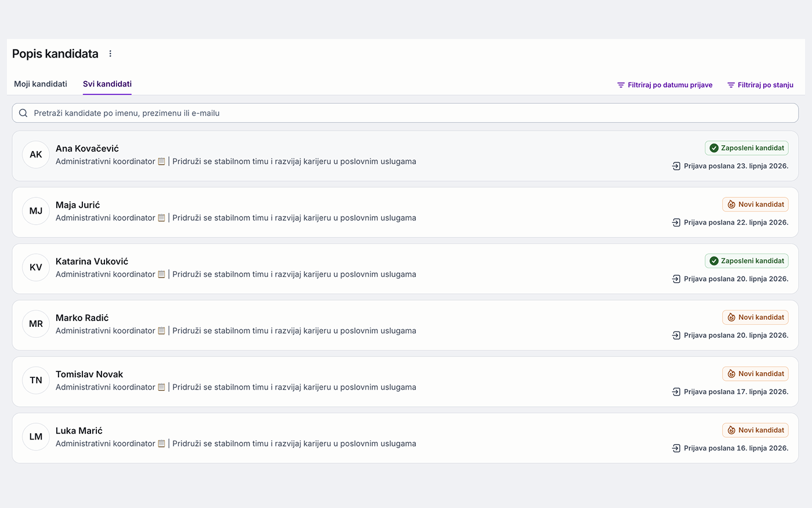Click the KV avatar of Katarina Vuković
This screenshot has height=508, width=812.
(x=36, y=267)
